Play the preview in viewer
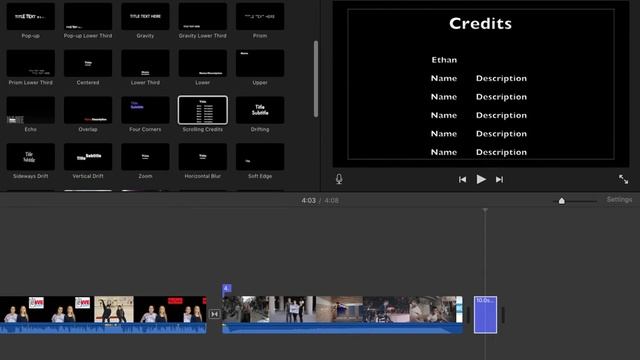 coord(481,179)
